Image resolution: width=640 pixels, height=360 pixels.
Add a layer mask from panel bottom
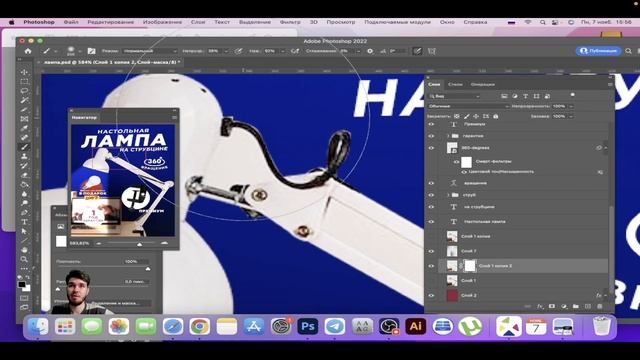pos(552,306)
